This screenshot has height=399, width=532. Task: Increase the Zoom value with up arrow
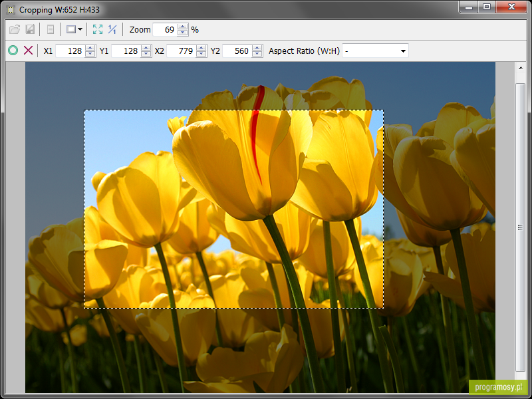182,27
